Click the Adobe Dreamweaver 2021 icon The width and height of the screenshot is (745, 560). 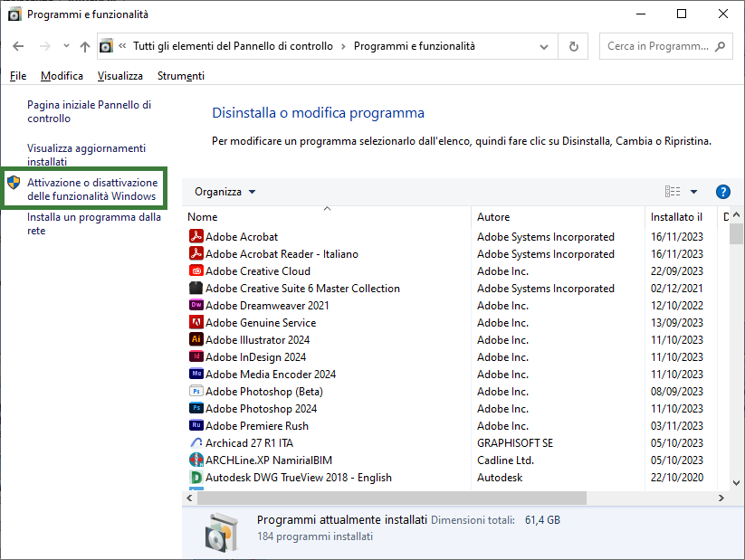(196, 305)
